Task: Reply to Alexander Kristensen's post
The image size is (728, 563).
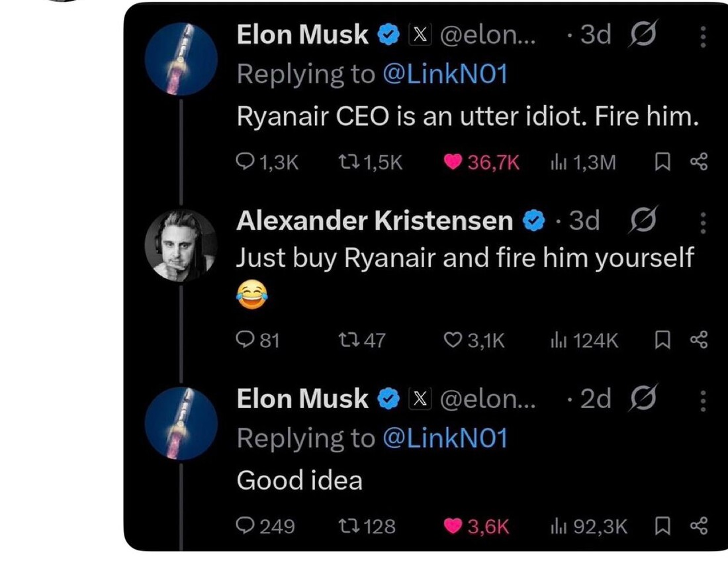Action: click(x=246, y=340)
